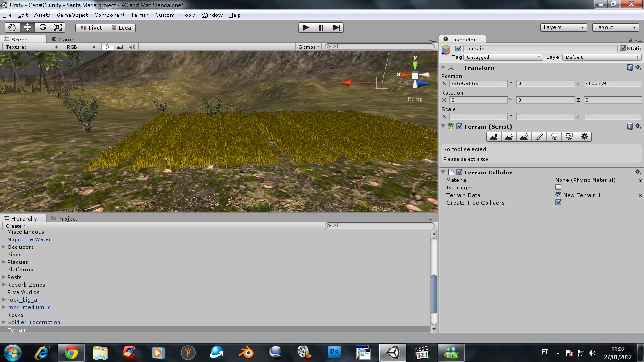644x362 pixels.
Task: Open the Textured draw mode dropdown
Action: 30,46
